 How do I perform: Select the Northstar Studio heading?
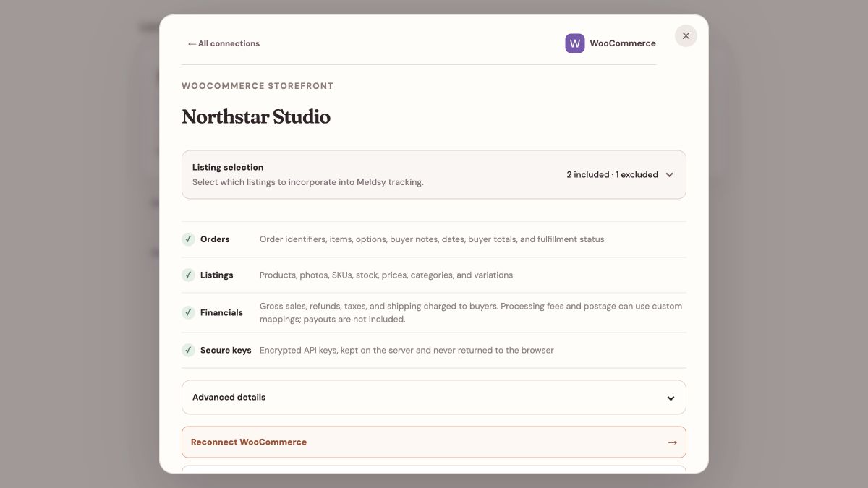[256, 117]
